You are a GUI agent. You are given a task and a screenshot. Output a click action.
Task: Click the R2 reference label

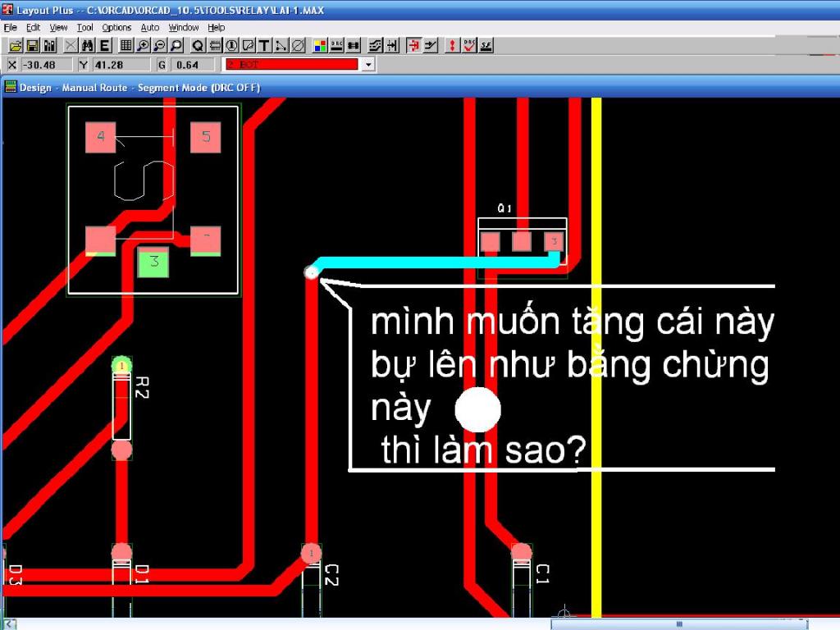point(141,387)
